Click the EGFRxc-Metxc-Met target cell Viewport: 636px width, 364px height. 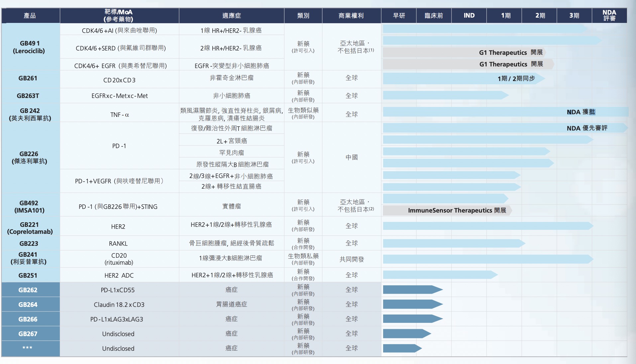click(119, 96)
